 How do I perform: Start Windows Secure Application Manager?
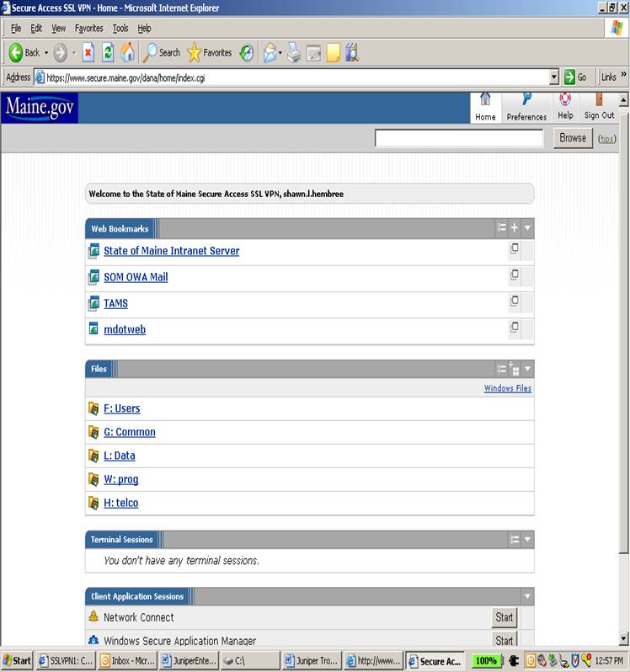click(x=505, y=639)
